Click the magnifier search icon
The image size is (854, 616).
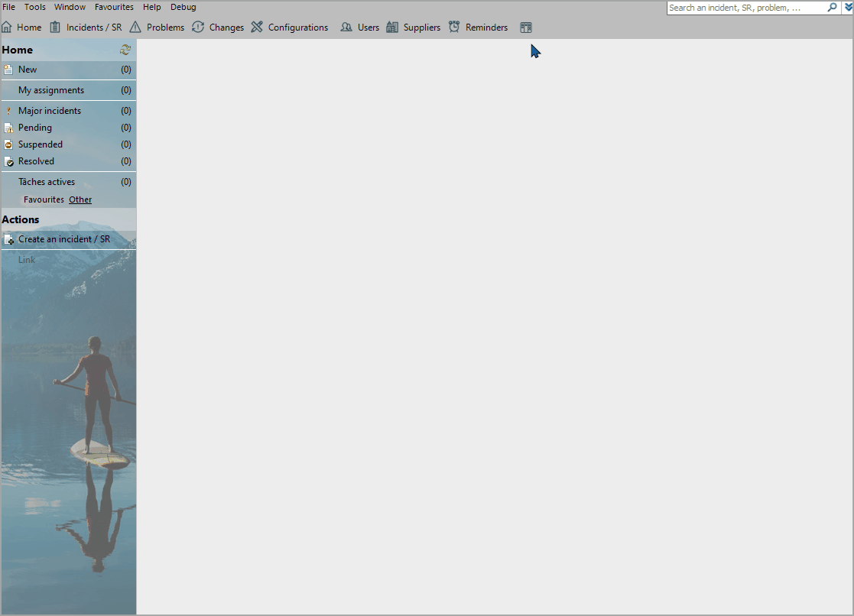point(833,8)
